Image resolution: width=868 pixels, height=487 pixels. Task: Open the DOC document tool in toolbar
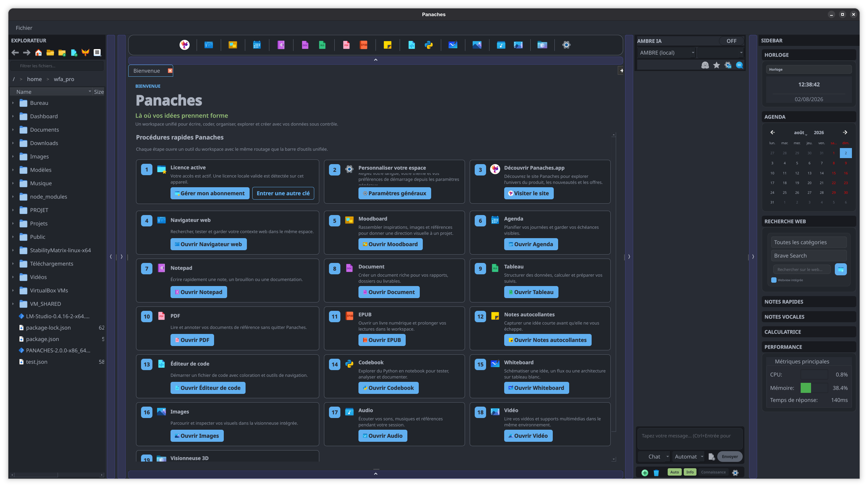coord(305,45)
